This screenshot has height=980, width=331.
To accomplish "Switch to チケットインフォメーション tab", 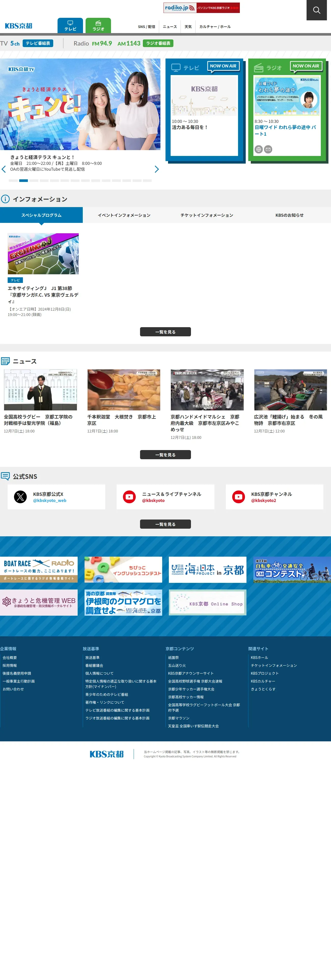I will point(207,215).
